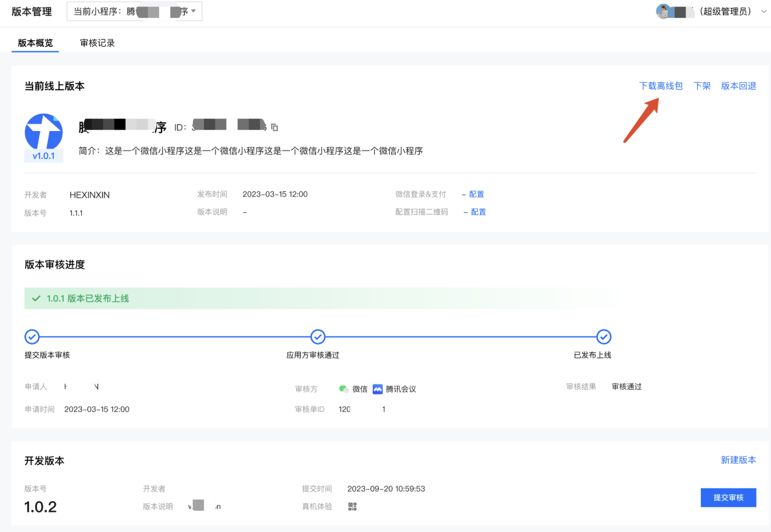The height and width of the screenshot is (532, 771).
Task: Click the 新建版本 link
Action: [x=739, y=460]
